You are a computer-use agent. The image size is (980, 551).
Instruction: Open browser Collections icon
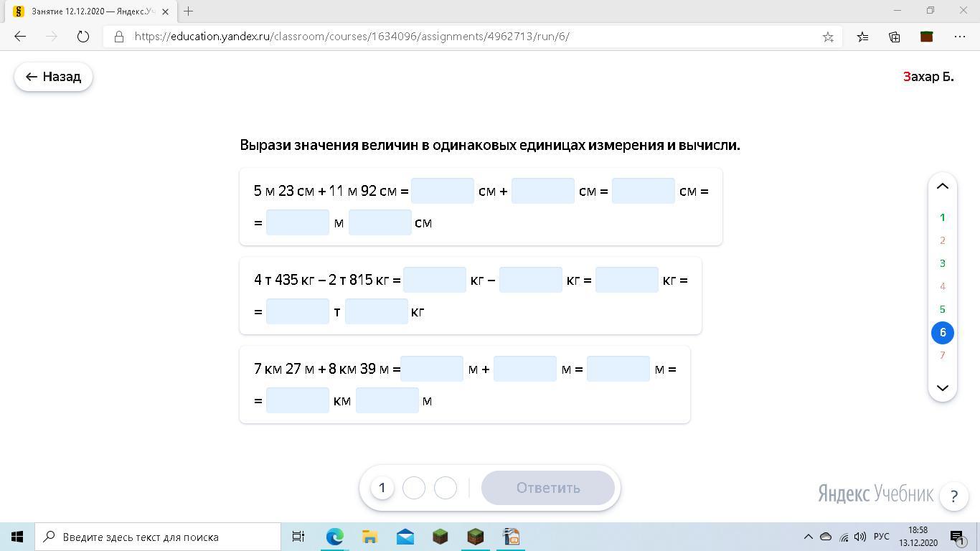point(894,37)
